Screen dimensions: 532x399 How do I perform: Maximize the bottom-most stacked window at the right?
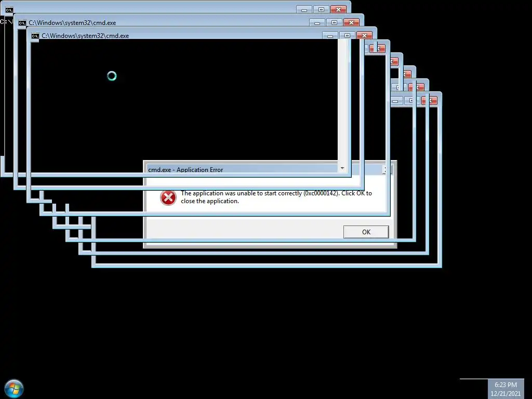(411, 100)
